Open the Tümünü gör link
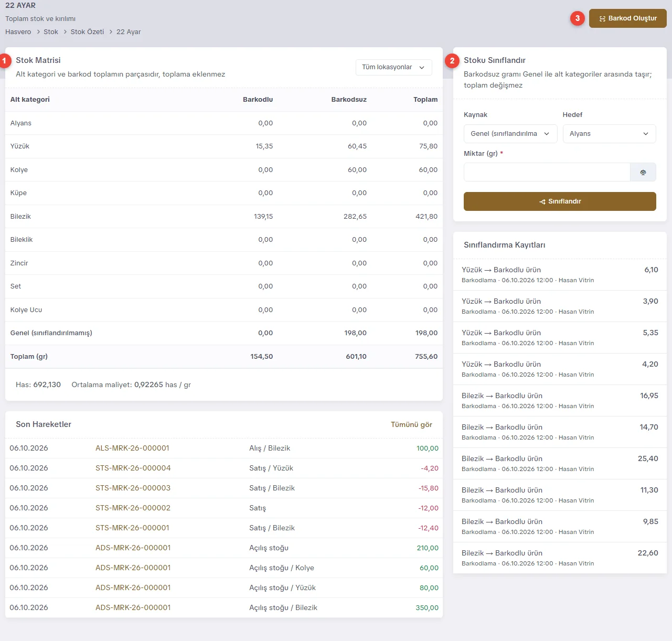 [411, 424]
